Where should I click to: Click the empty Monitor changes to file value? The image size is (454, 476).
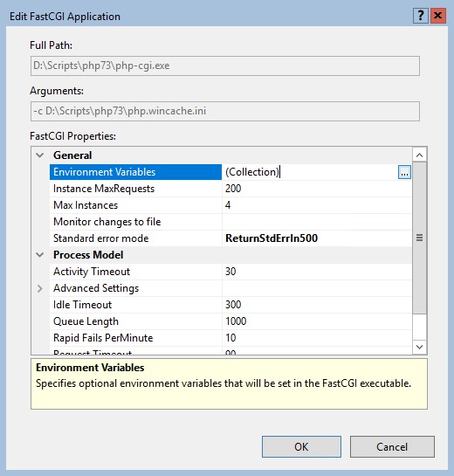317,222
